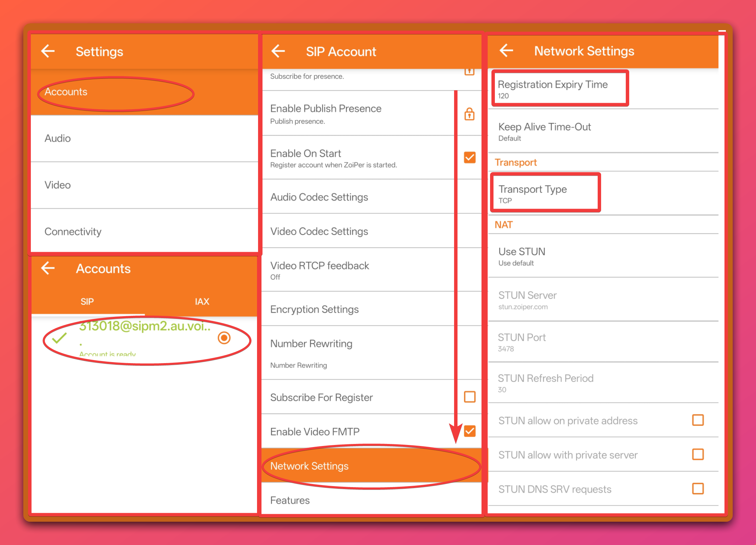Open Video settings
Screen dimensions: 756x545
pyautogui.click(x=144, y=185)
